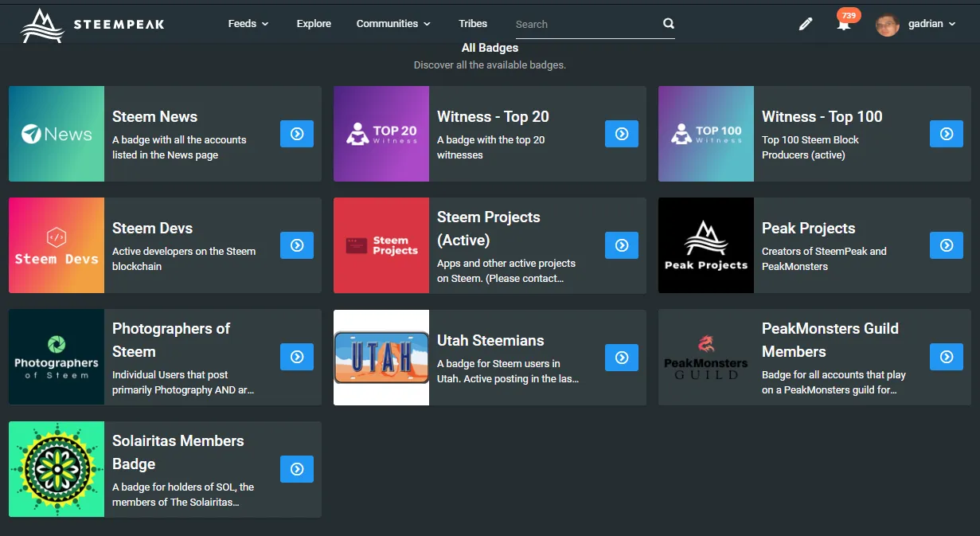
Task: Open the Witness - Top 100 arrow button
Action: (x=947, y=134)
